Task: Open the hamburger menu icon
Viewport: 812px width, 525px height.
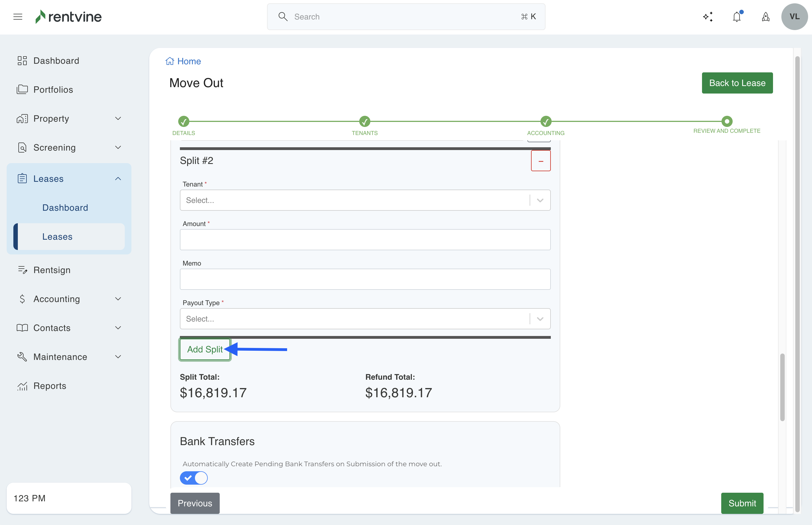Action: pos(18,17)
